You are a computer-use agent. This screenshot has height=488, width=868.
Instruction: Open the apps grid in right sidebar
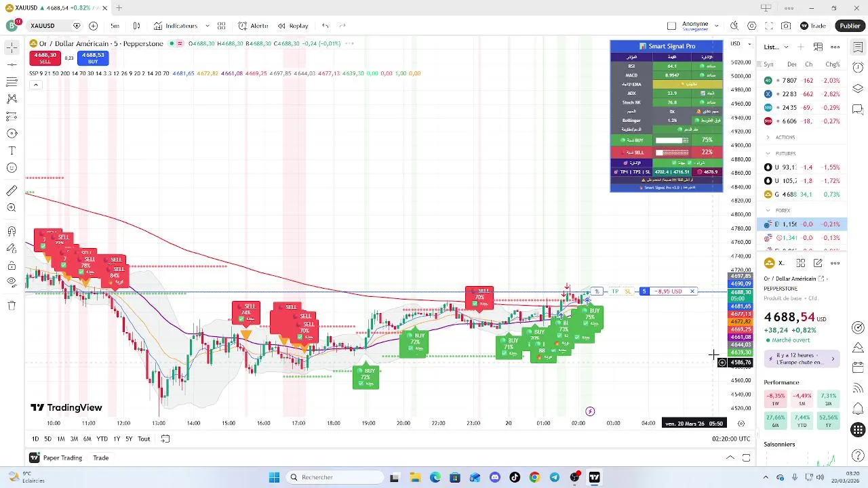(x=858, y=430)
